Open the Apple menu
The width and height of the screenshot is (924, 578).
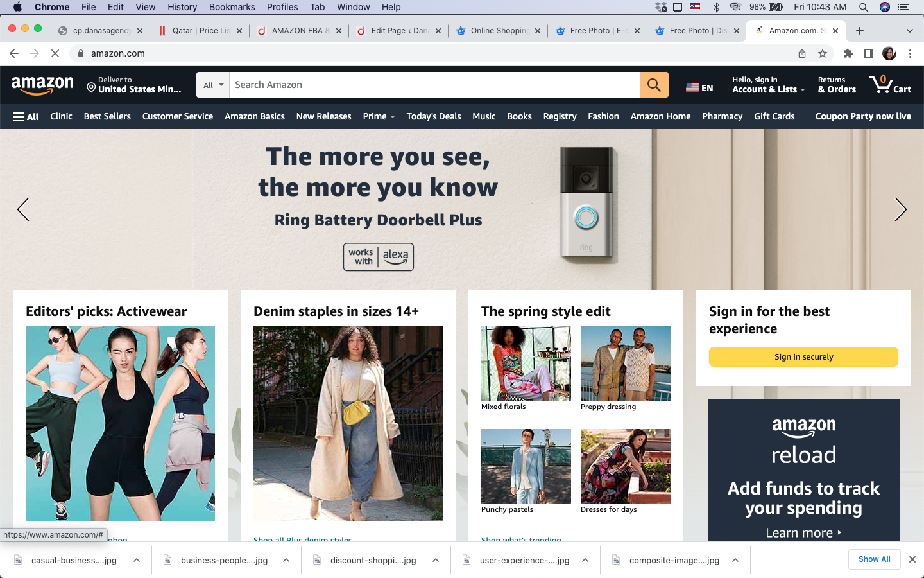17,7
